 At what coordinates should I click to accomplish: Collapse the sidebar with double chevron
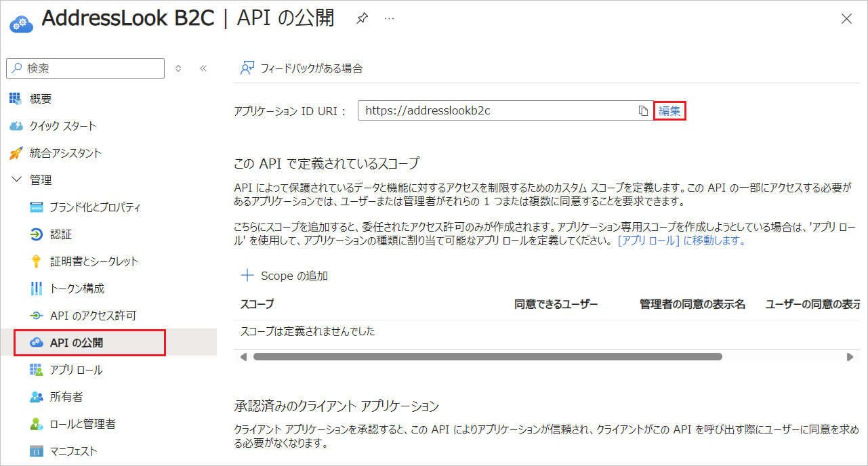203,68
